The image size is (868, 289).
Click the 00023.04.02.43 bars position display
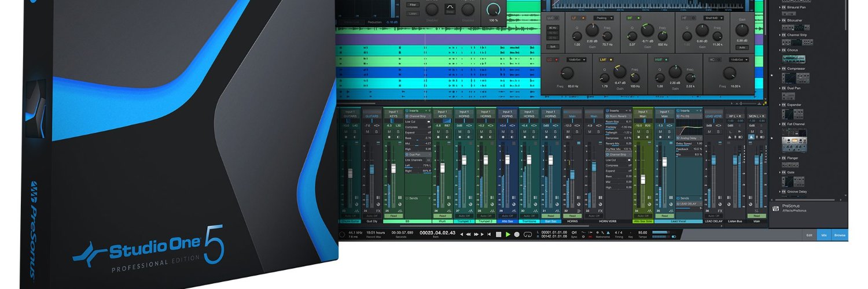[x=437, y=233]
